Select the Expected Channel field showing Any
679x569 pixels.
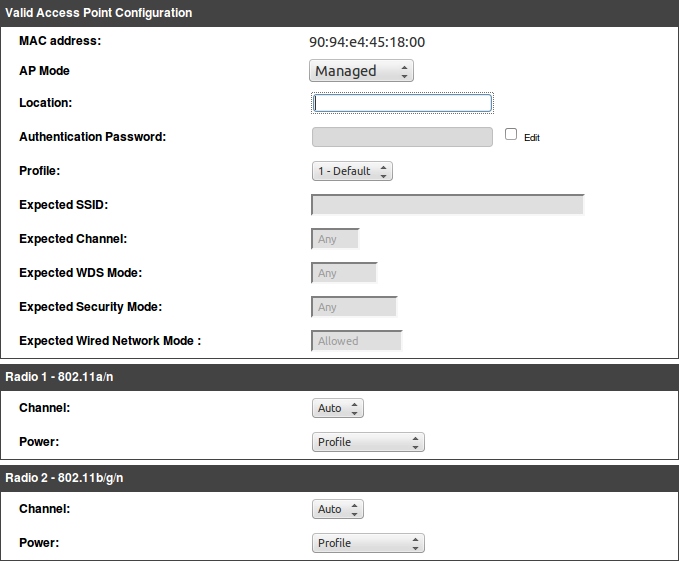point(335,239)
